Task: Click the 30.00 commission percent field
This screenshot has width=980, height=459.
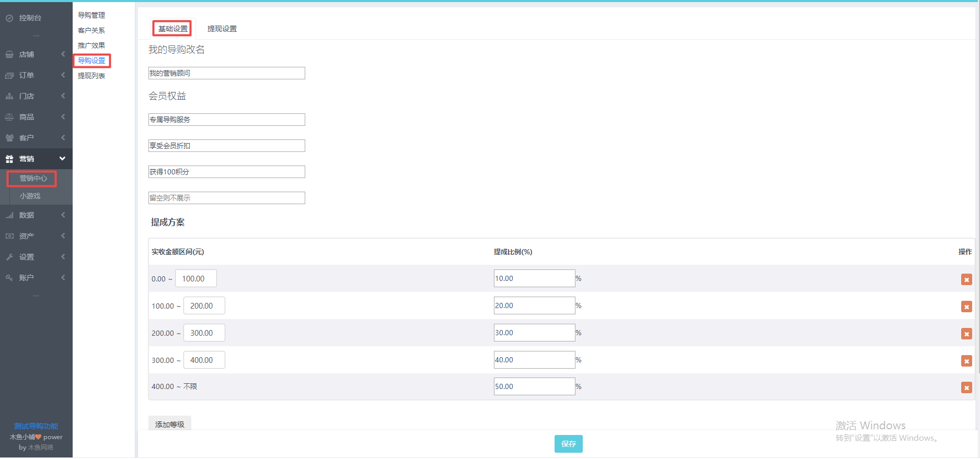Action: (x=534, y=333)
